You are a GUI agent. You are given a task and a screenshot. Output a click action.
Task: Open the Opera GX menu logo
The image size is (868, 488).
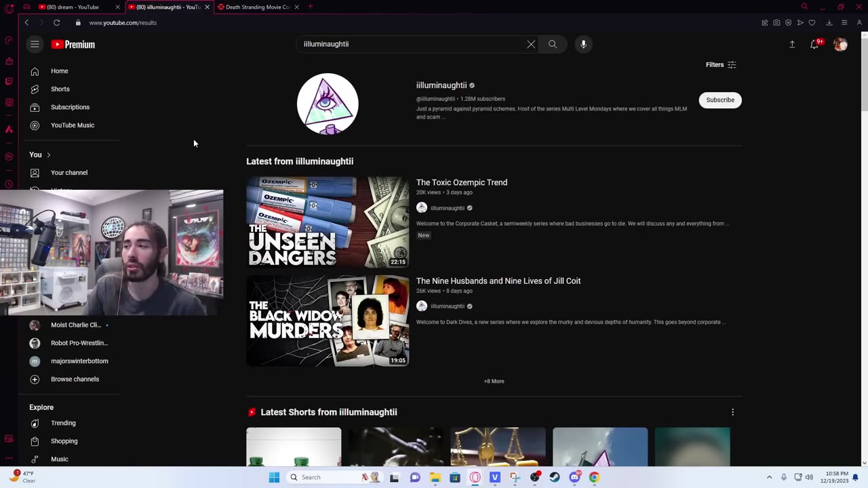coord(9,9)
